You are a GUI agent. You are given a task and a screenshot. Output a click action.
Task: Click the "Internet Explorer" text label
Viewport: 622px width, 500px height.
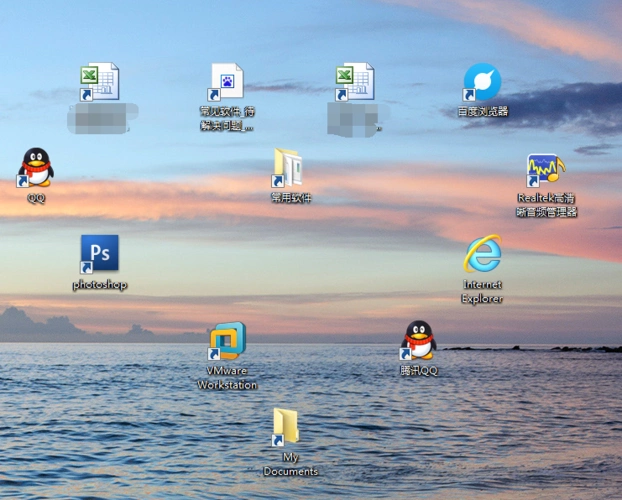click(482, 291)
